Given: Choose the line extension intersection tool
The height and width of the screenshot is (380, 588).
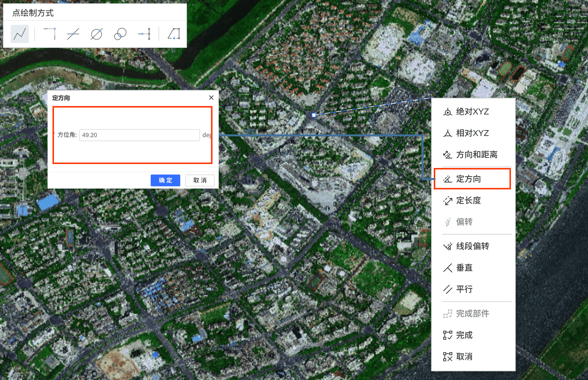Looking at the screenshot, I should [x=50, y=34].
